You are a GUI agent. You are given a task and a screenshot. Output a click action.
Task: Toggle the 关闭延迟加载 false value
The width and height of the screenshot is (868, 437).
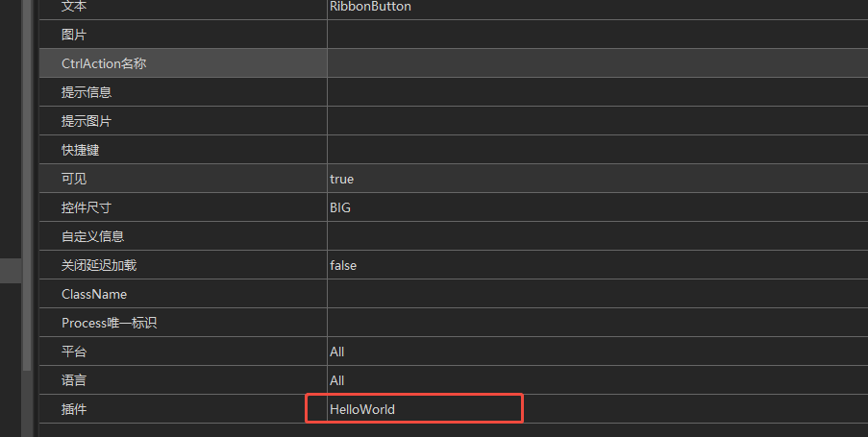(x=598, y=264)
